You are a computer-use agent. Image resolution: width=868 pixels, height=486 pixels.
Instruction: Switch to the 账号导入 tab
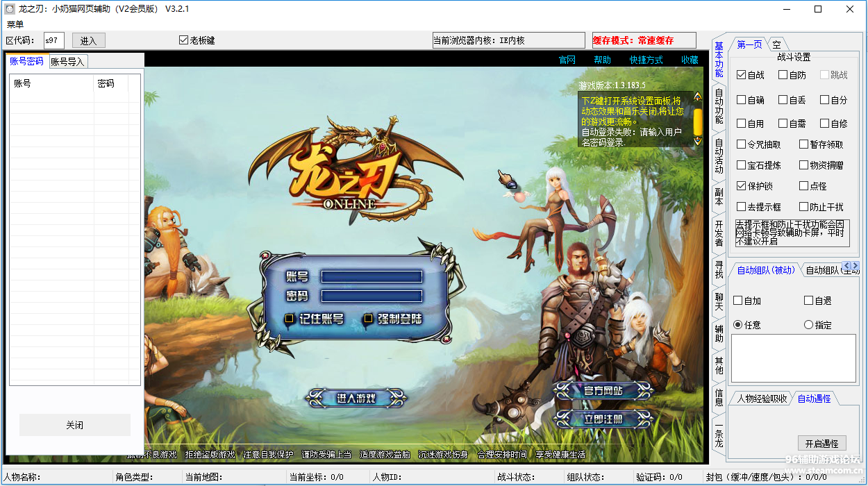(67, 61)
